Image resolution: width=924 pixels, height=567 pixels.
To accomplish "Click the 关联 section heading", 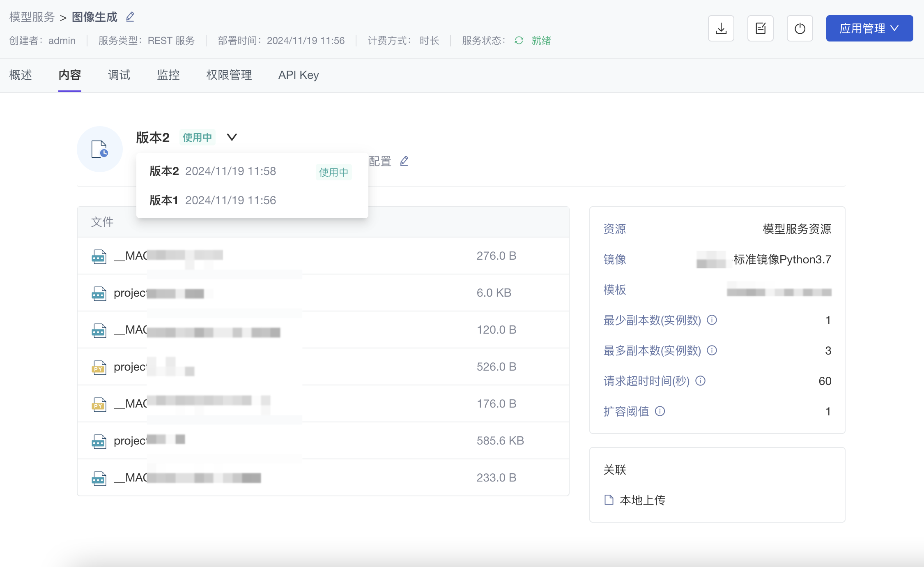I will pyautogui.click(x=615, y=469).
